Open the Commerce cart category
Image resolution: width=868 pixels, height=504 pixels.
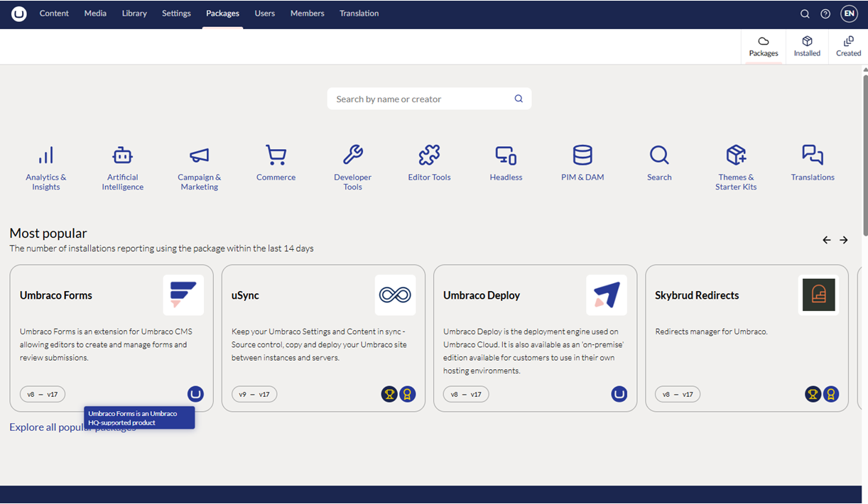click(x=276, y=163)
